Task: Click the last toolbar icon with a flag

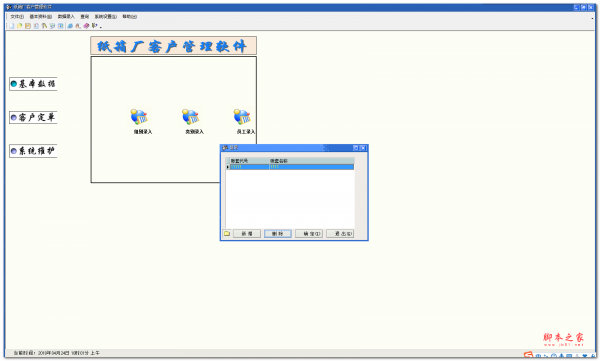Action: (x=94, y=26)
